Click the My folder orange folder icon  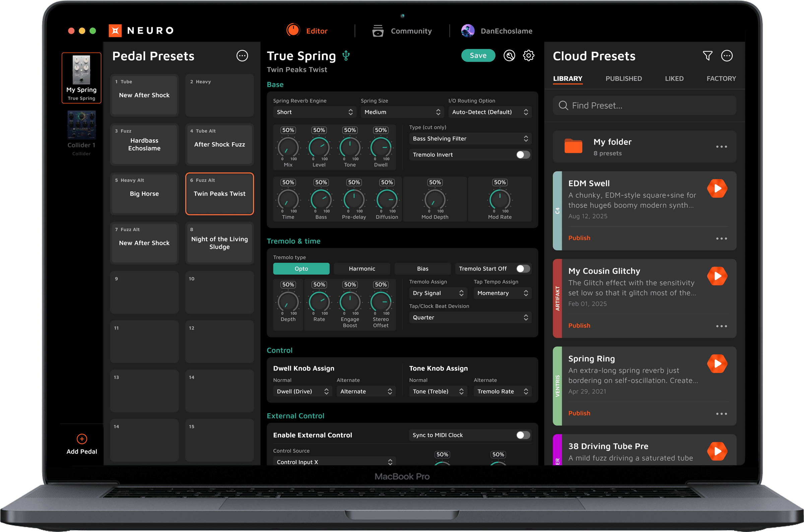click(573, 146)
